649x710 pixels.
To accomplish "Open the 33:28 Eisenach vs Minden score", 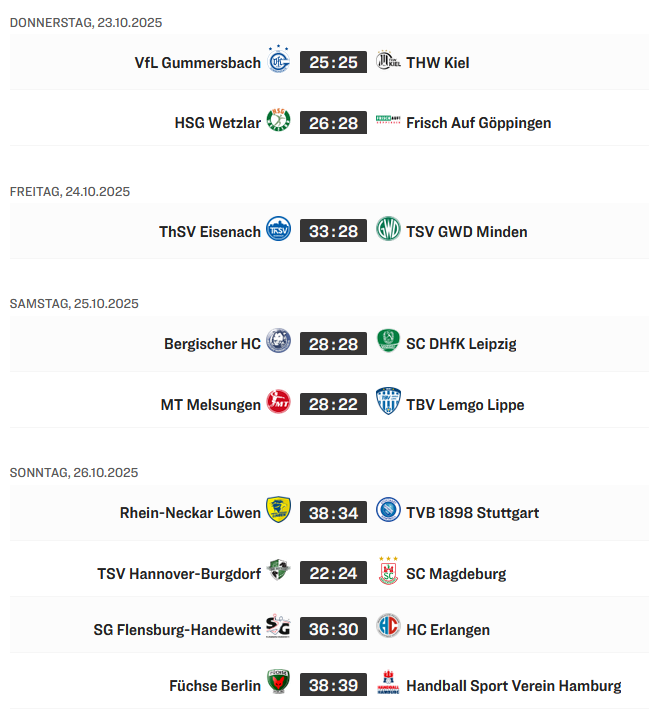I will 333,231.
